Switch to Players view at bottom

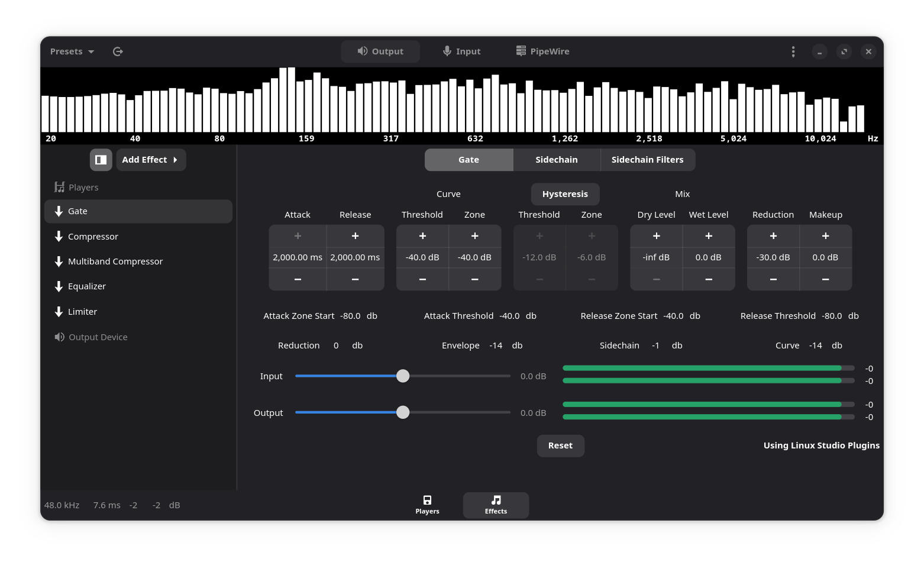(427, 505)
